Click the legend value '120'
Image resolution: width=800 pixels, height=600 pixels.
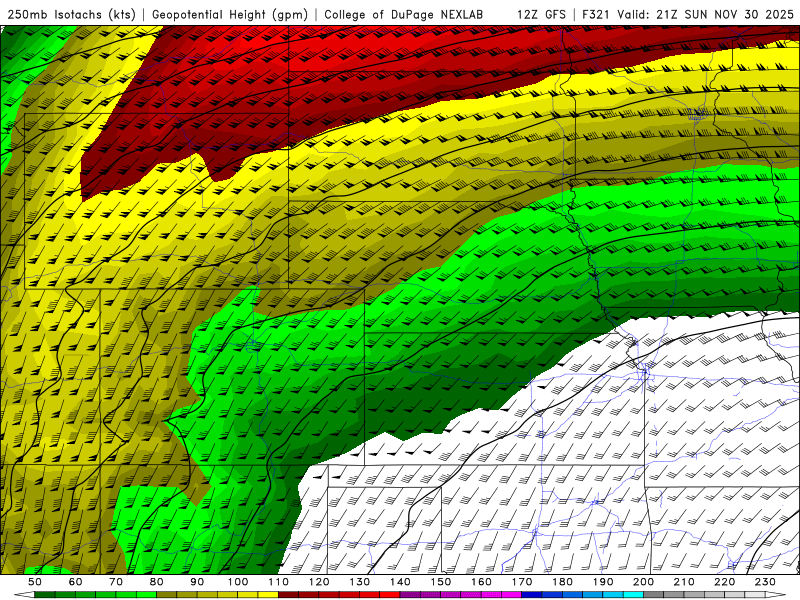(x=319, y=582)
